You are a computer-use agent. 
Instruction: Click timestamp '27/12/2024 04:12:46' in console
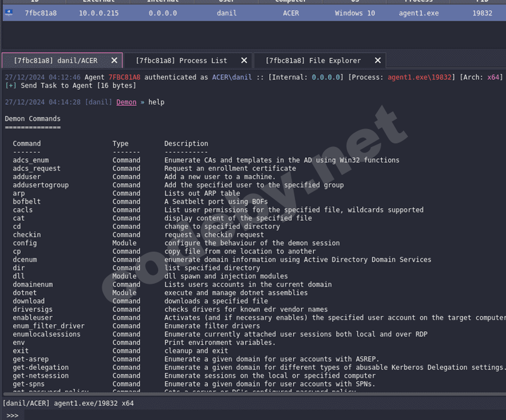(43, 77)
